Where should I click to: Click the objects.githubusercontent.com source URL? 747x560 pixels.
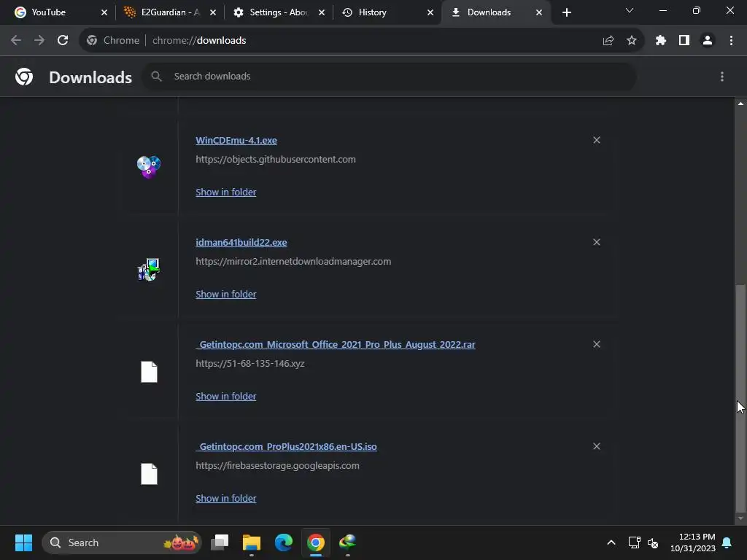pos(275,160)
